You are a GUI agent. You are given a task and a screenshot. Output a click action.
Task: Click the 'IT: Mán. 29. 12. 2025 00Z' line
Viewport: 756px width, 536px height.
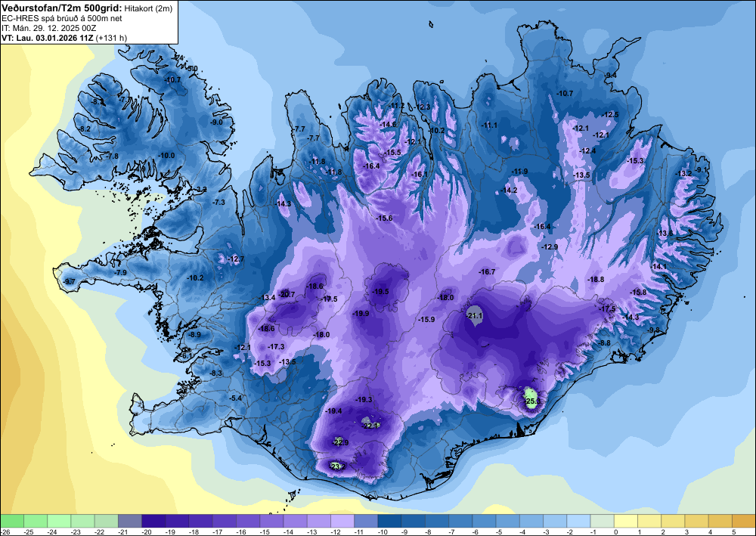click(48, 28)
